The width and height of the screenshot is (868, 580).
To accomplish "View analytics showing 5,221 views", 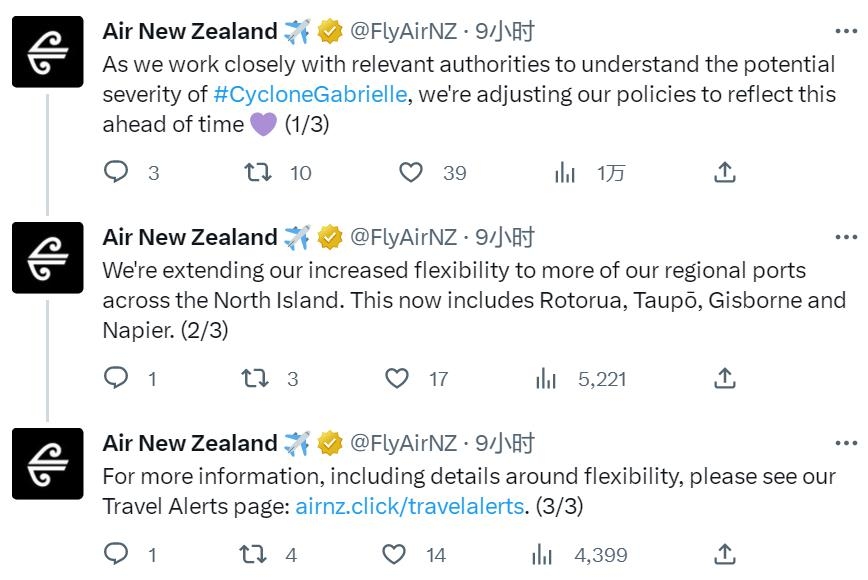I will tap(546, 378).
